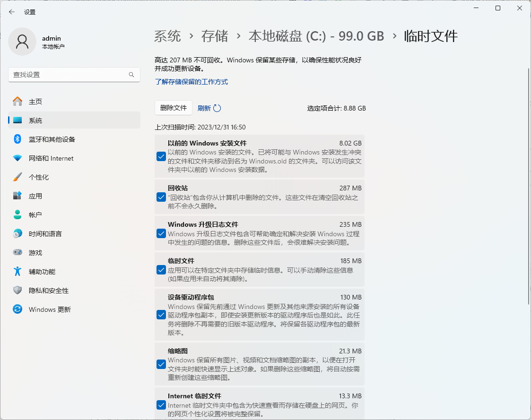
Task: Click the back arrow in the title bar
Action: [12, 12]
